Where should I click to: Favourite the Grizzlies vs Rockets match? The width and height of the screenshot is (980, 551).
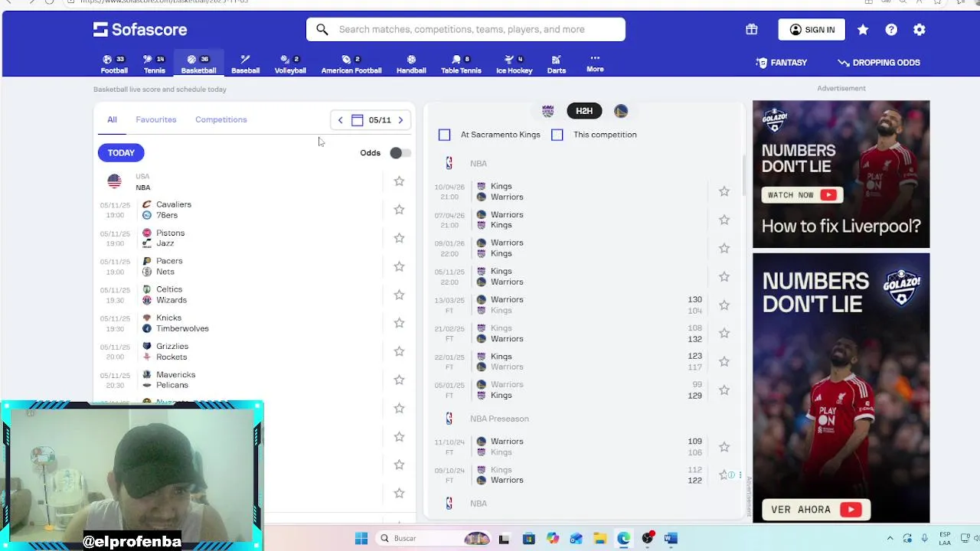(x=399, y=351)
